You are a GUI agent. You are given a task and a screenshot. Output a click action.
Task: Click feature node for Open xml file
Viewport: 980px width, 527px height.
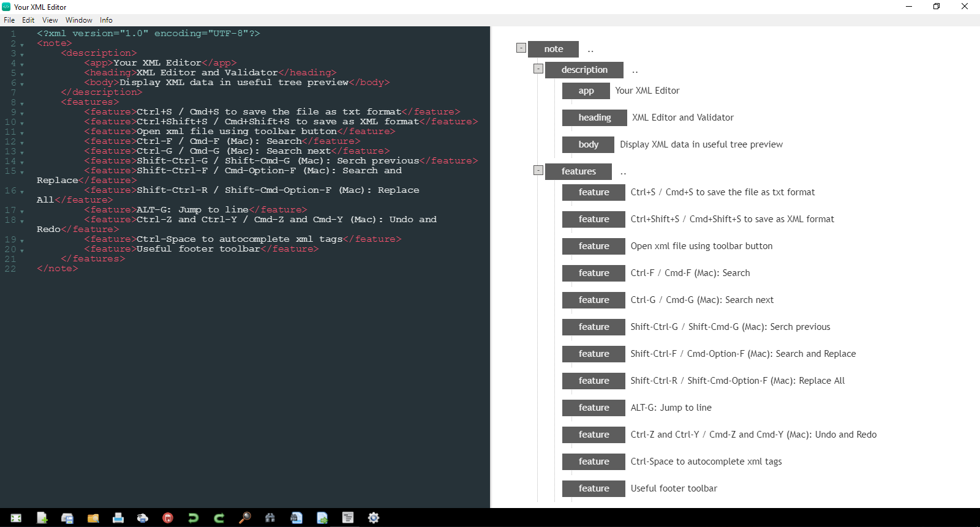click(x=594, y=246)
